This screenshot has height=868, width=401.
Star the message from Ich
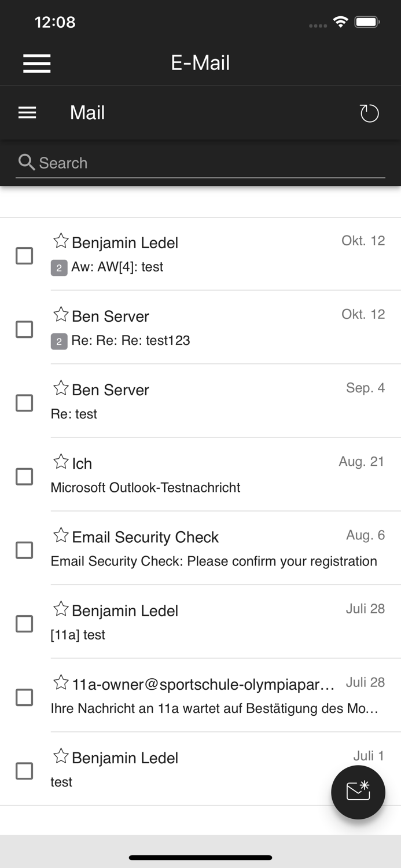61,462
